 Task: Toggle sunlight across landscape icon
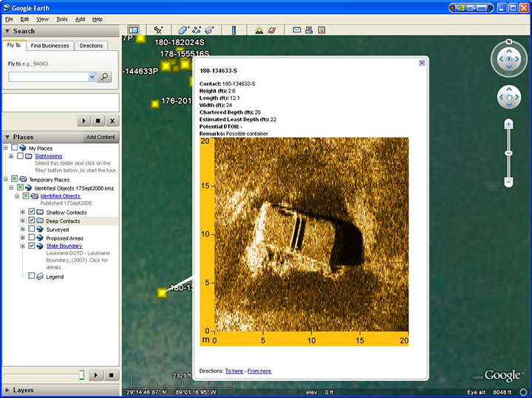click(259, 30)
